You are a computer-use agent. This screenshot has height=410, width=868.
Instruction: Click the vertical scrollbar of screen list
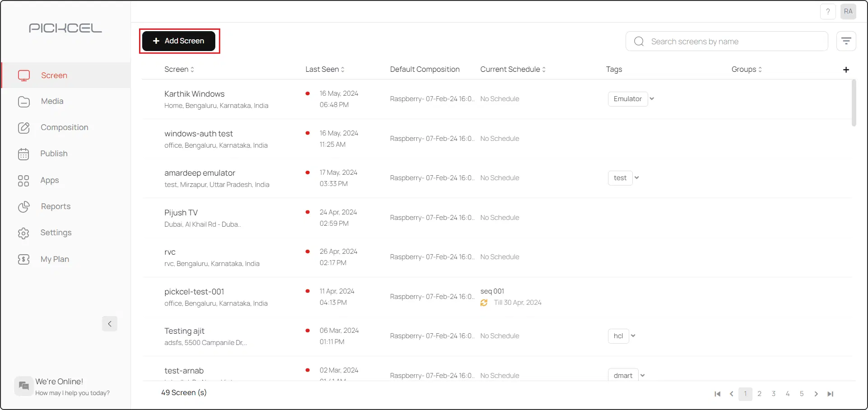click(854, 104)
